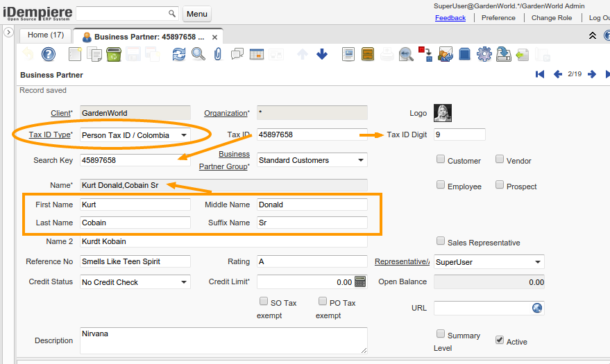This screenshot has height=364, width=610.
Task: Enable the Customer checkbox
Action: 441,159
